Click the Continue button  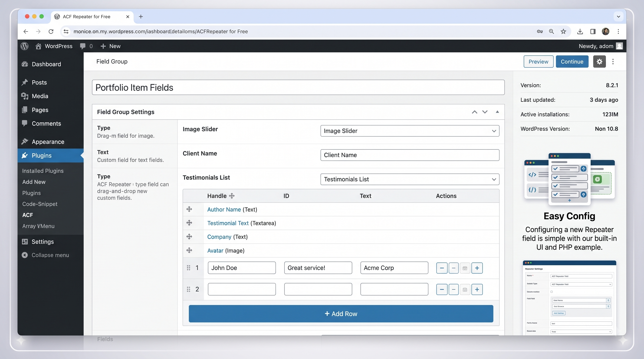click(x=572, y=62)
